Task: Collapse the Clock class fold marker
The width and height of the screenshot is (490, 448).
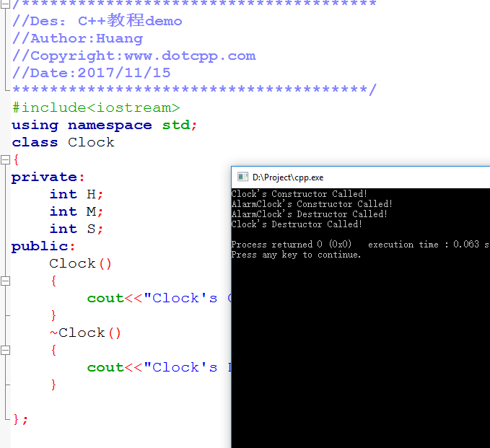Action: click(5, 159)
